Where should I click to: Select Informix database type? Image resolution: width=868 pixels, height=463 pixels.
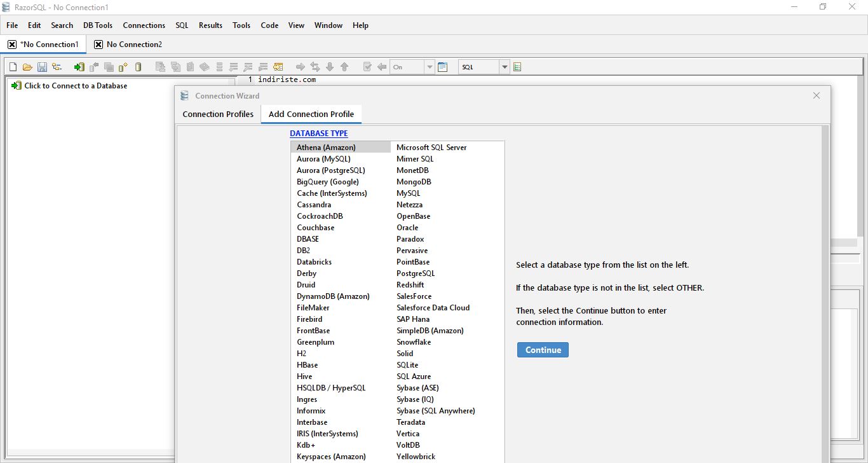[x=311, y=411]
